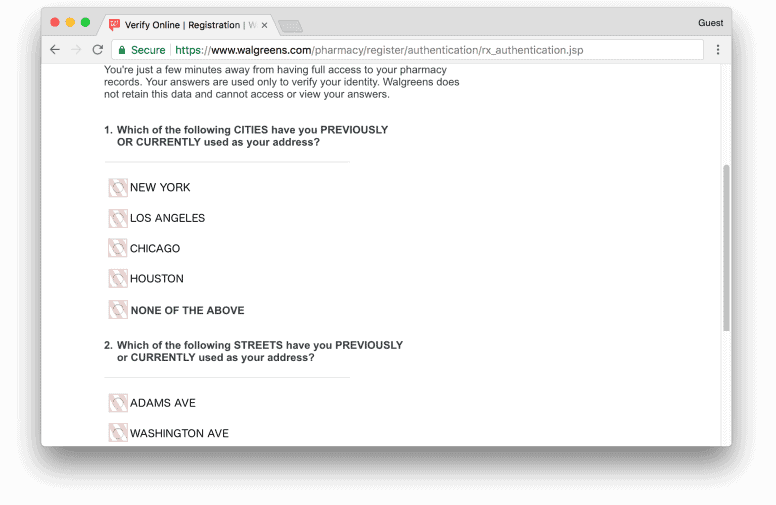
Task: Click the Walgreens favicon on tab
Action: pos(114,25)
